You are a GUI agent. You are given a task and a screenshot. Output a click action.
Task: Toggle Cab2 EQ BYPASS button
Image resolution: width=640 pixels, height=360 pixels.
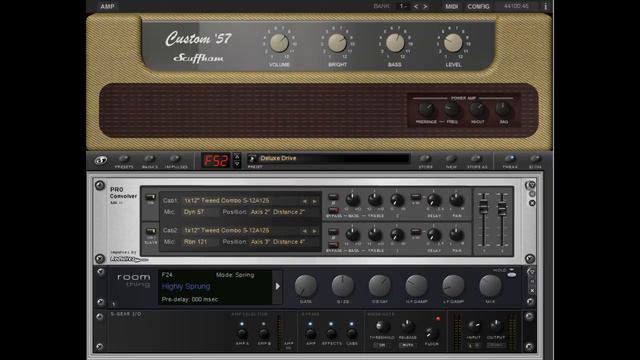(x=333, y=245)
